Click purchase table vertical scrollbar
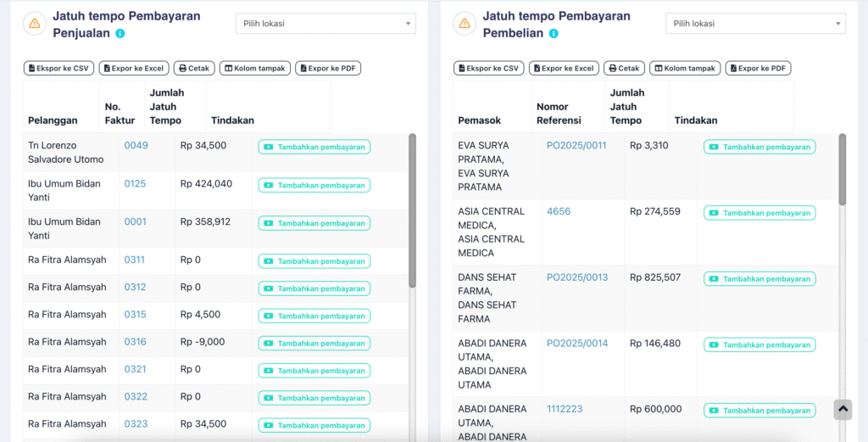This screenshot has height=442, width=868. [x=843, y=170]
